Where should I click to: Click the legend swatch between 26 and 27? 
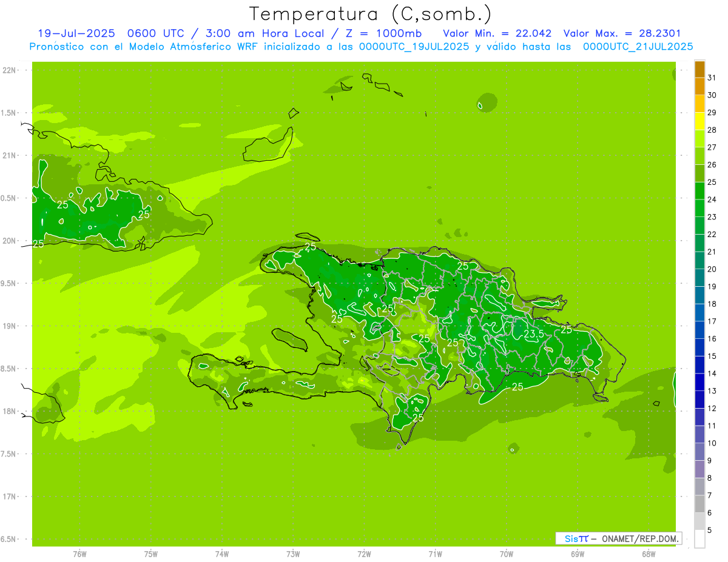pos(700,156)
